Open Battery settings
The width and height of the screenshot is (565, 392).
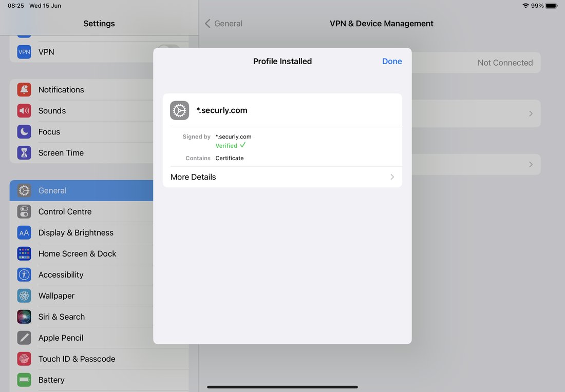point(99,380)
